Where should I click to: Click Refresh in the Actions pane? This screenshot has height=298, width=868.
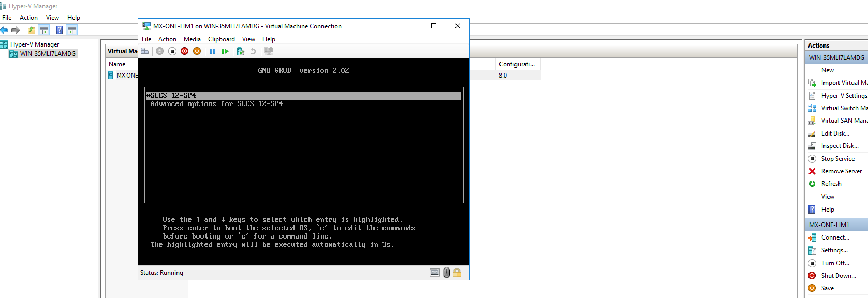[x=831, y=184]
